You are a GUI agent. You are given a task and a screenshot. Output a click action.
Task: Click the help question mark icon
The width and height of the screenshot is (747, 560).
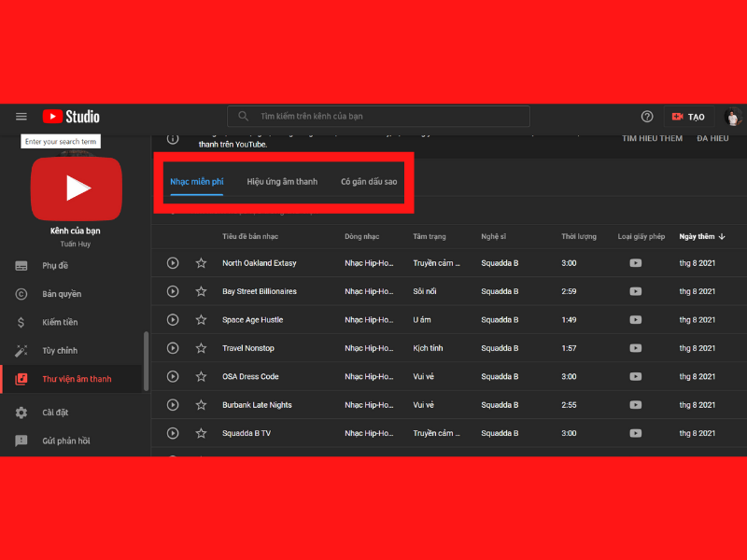click(x=647, y=116)
